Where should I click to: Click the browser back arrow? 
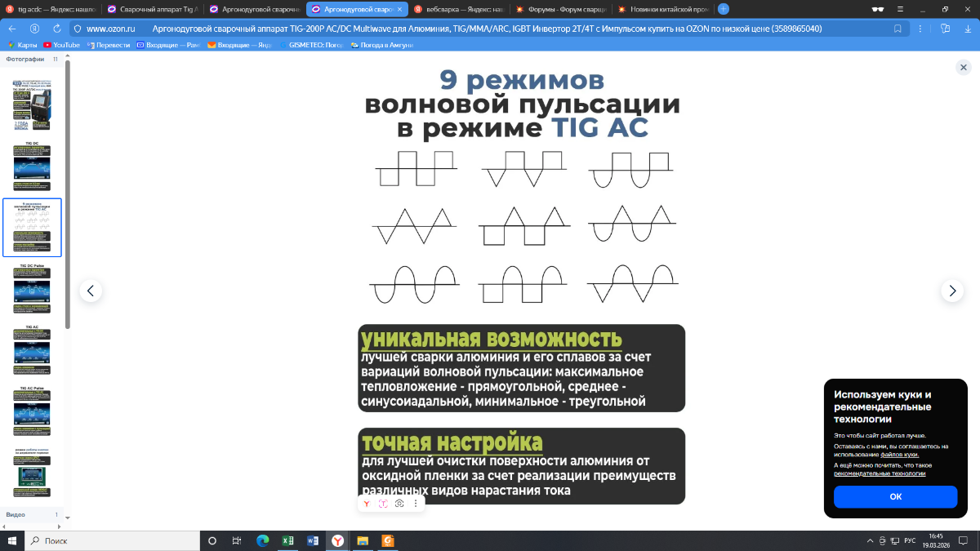click(x=12, y=28)
